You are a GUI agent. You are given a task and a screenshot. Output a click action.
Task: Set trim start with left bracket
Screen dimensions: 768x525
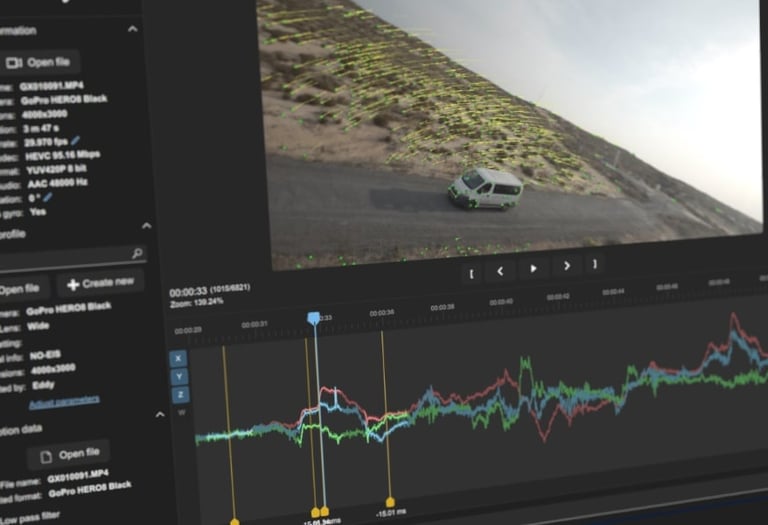[471, 273]
